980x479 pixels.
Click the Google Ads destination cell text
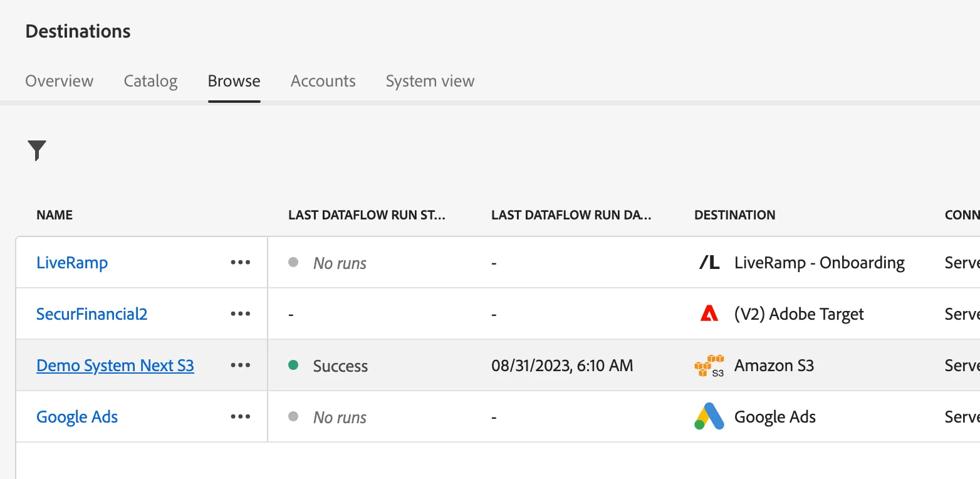(775, 417)
